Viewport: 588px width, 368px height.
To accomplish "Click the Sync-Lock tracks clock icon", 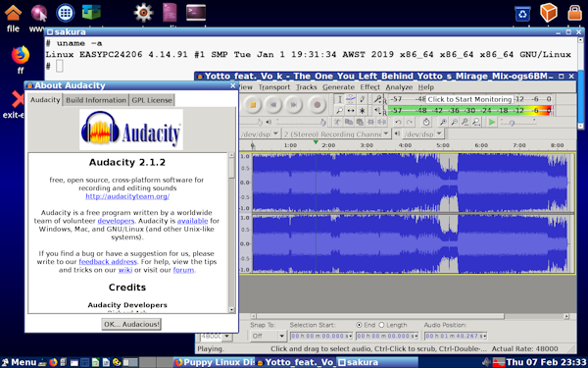I will tap(426, 122).
